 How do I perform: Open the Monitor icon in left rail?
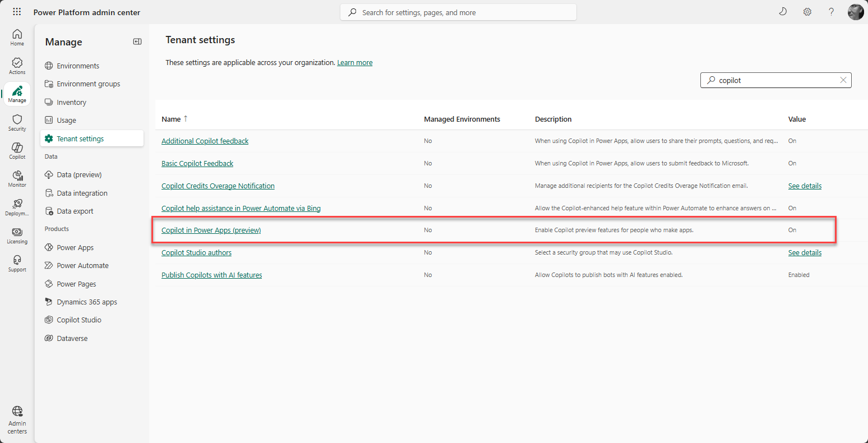[x=17, y=178]
